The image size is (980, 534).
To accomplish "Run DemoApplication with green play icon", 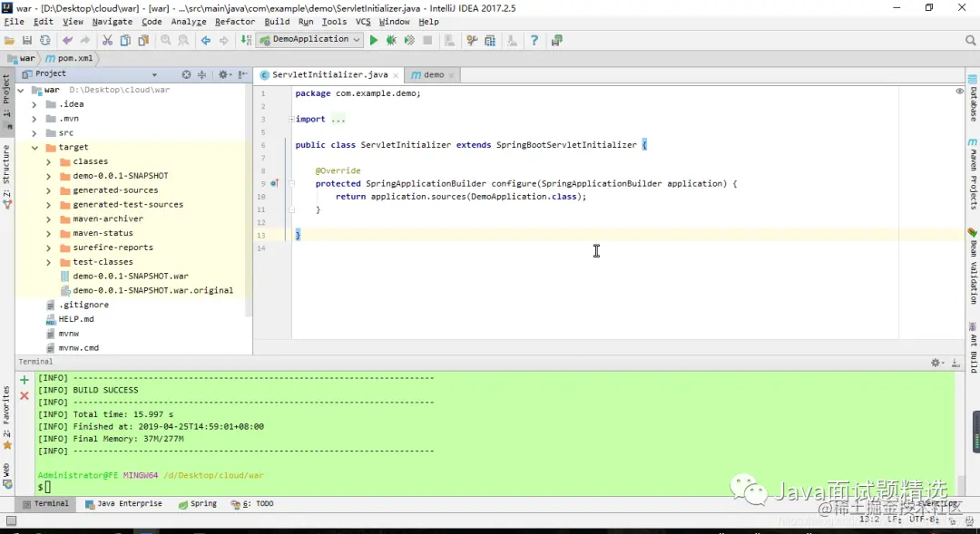I will [x=374, y=41].
